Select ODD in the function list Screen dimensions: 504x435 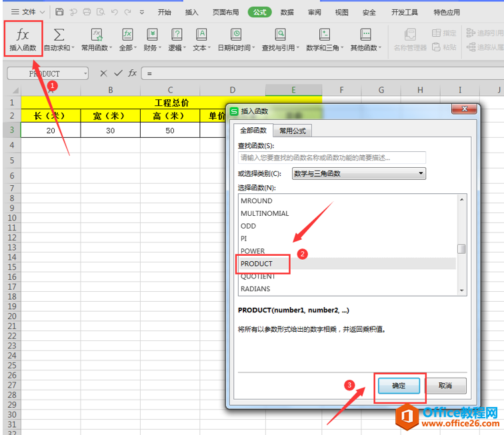click(x=347, y=226)
